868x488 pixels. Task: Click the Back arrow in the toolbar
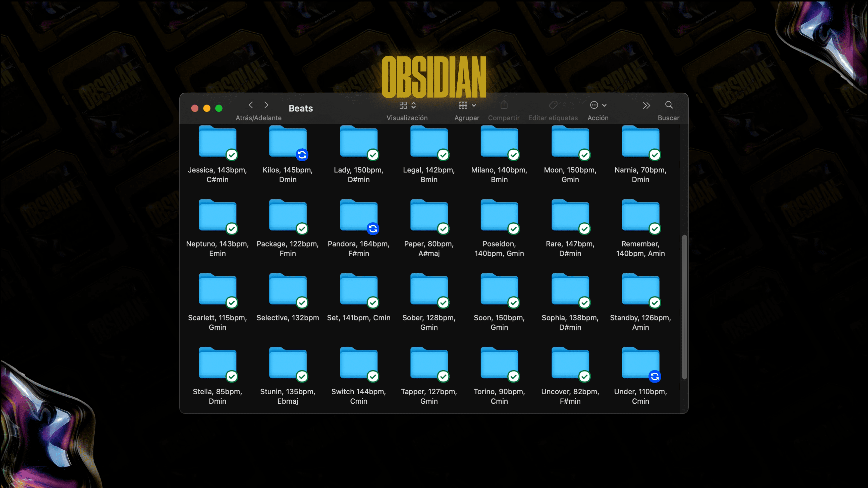[x=251, y=105]
